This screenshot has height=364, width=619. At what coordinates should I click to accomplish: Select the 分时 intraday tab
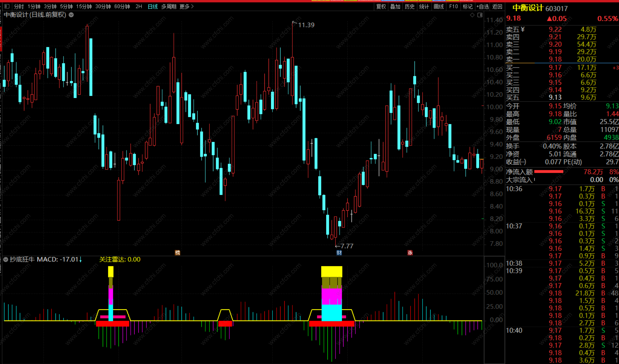click(x=19, y=6)
